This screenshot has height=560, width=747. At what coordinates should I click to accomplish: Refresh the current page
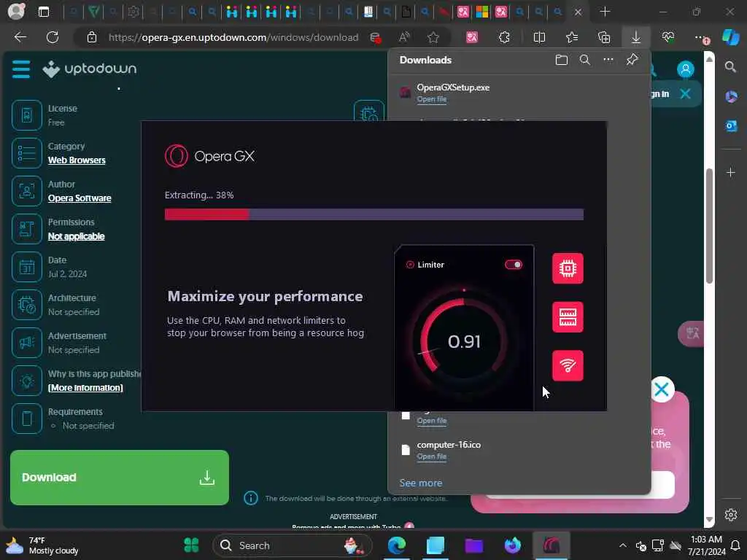(x=53, y=37)
